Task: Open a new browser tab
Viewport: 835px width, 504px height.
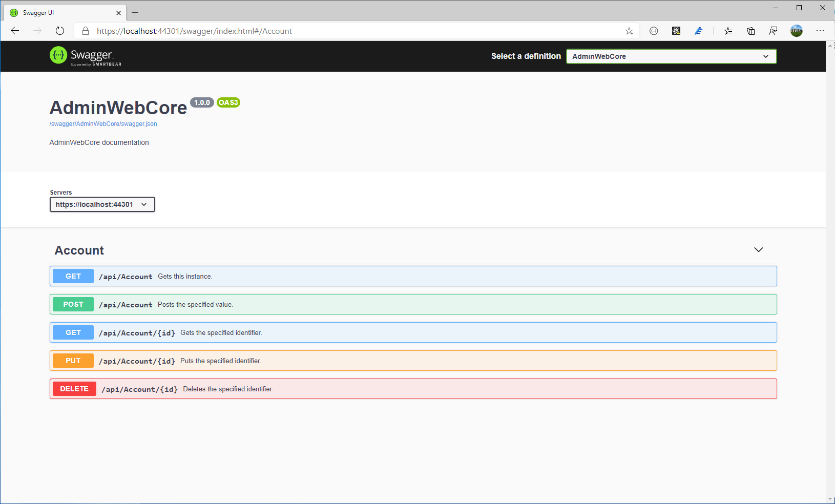Action: pyautogui.click(x=135, y=13)
